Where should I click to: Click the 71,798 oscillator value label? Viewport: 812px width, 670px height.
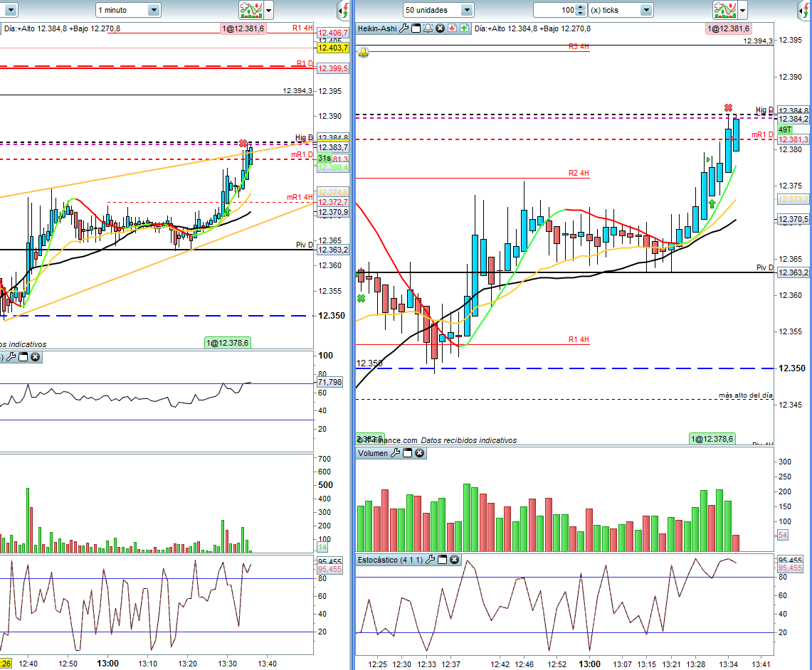pos(330,383)
